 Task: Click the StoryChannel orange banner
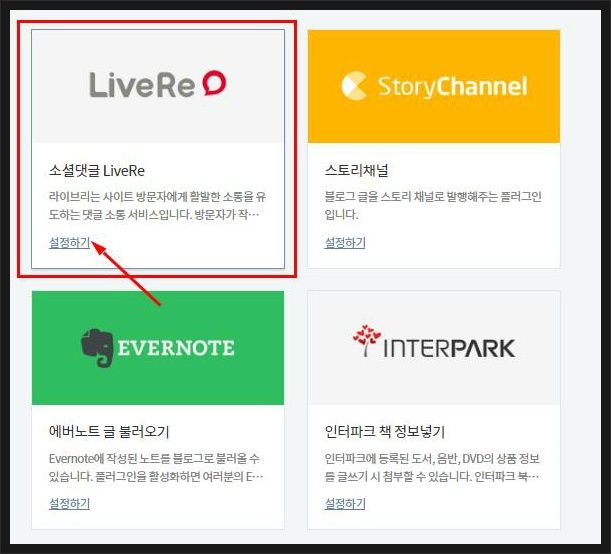tap(434, 86)
